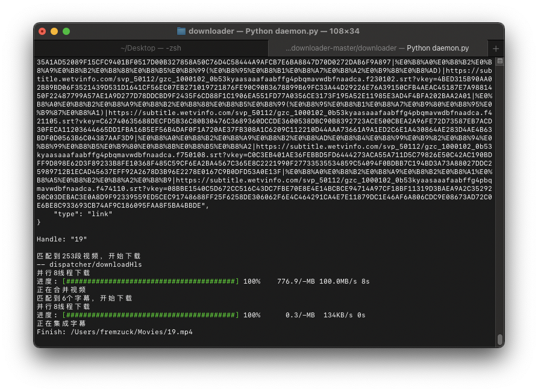Click the 'Handle: "19"' line
Viewport: 538px width, 392px height.
coord(62,239)
